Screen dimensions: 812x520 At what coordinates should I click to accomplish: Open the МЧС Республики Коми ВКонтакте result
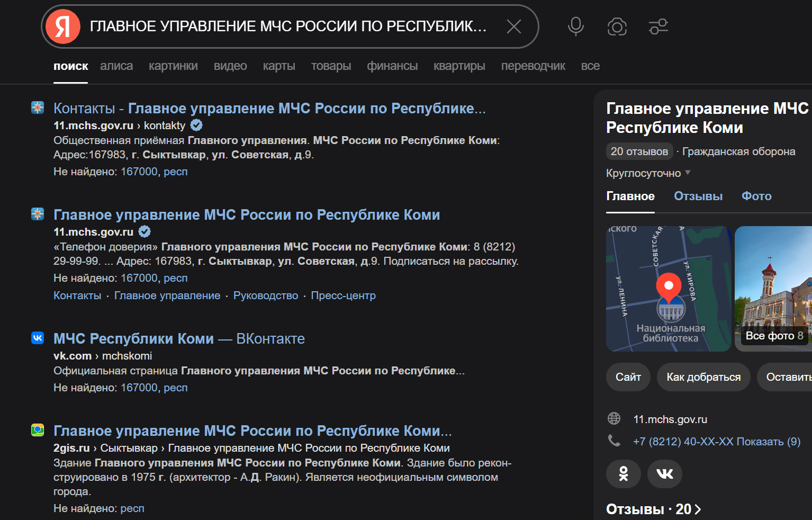pyautogui.click(x=179, y=339)
